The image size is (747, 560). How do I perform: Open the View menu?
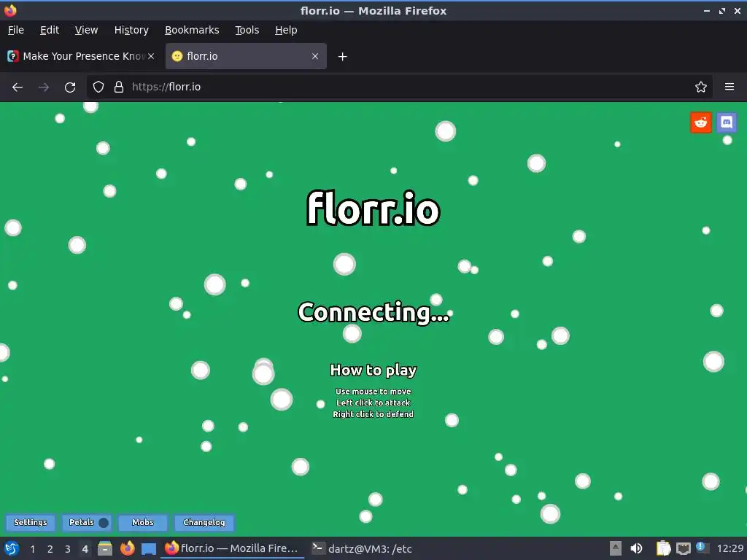pyautogui.click(x=86, y=30)
